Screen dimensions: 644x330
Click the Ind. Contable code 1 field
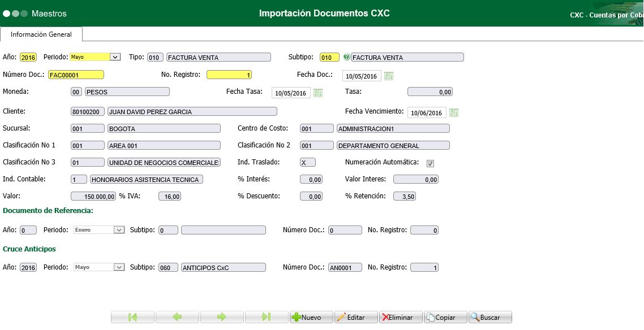tap(79, 180)
